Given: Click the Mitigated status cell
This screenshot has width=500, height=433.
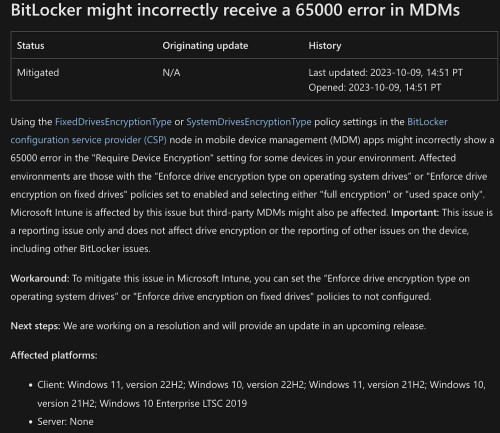Looking at the screenshot, I should click(x=38, y=73).
